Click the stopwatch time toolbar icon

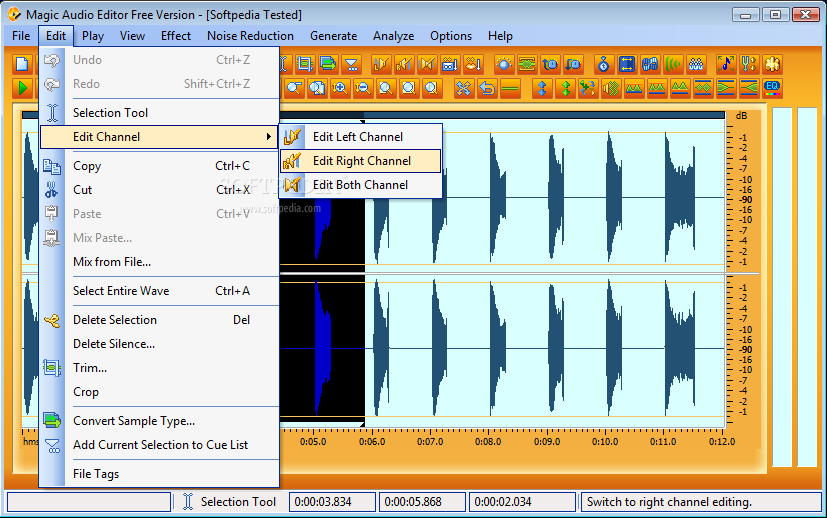(x=603, y=64)
